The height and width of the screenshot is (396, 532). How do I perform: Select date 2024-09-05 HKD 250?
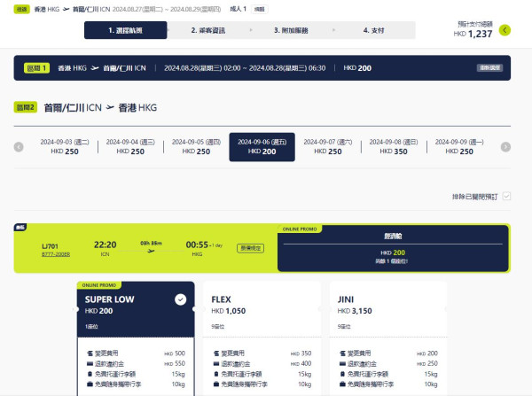pos(196,147)
